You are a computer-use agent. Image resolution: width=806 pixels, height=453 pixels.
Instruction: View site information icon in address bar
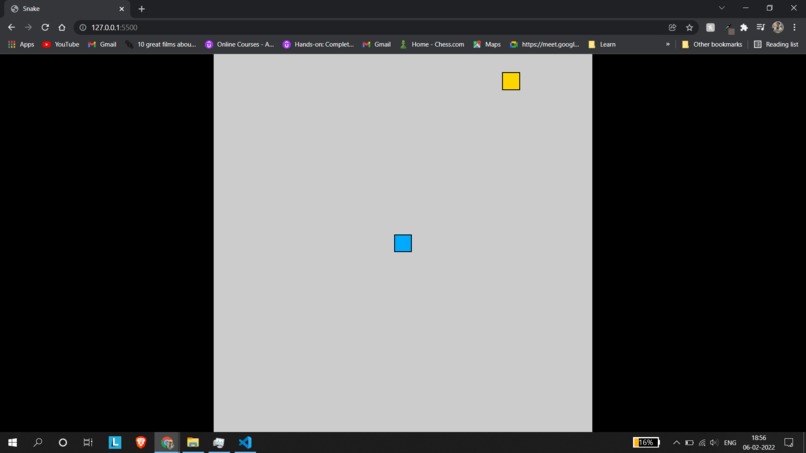pyautogui.click(x=83, y=27)
